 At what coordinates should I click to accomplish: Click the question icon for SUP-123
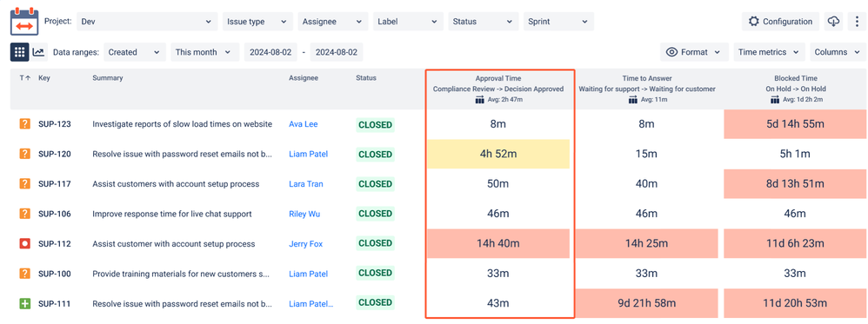pyautogui.click(x=24, y=124)
